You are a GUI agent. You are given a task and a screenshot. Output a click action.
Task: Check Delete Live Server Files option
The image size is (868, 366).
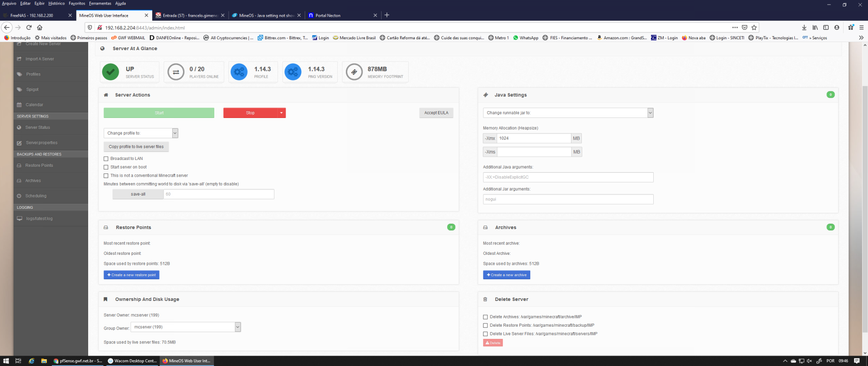(486, 334)
